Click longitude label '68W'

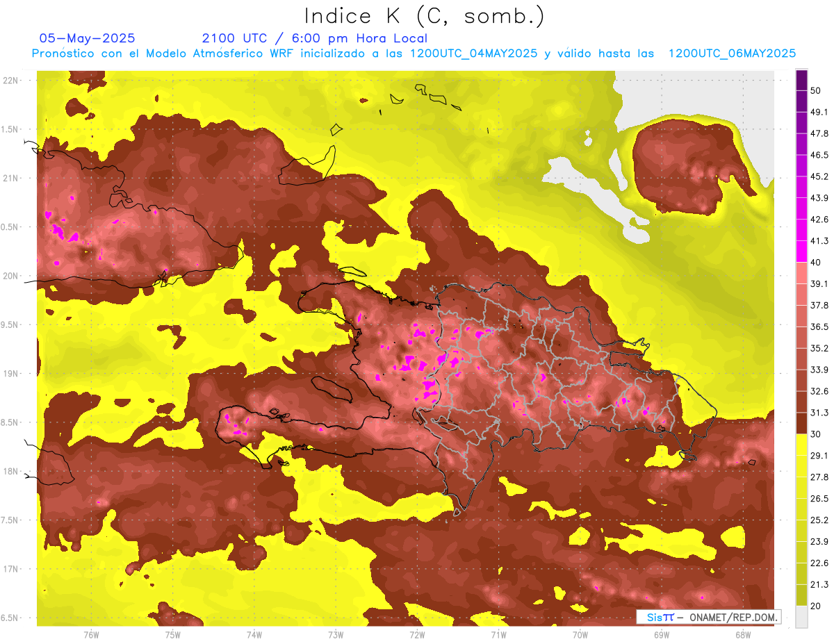tap(743, 636)
